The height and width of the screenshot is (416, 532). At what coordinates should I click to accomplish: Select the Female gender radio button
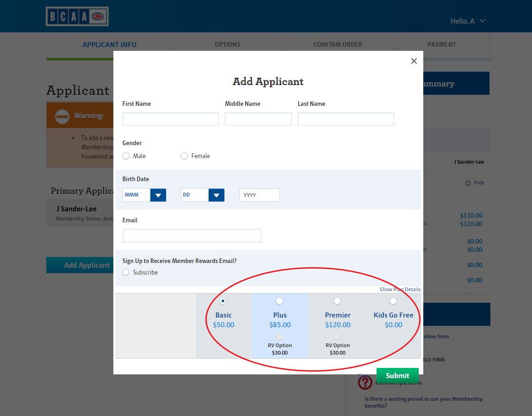[x=184, y=156]
